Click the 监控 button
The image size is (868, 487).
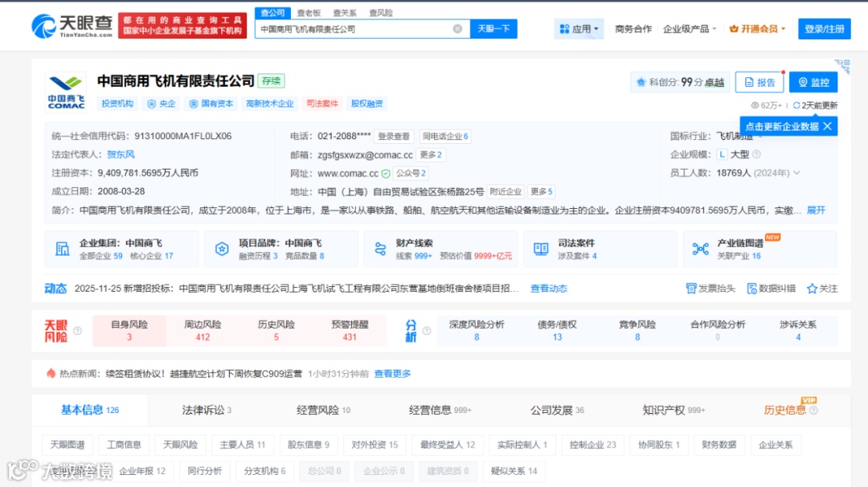[x=813, y=82]
